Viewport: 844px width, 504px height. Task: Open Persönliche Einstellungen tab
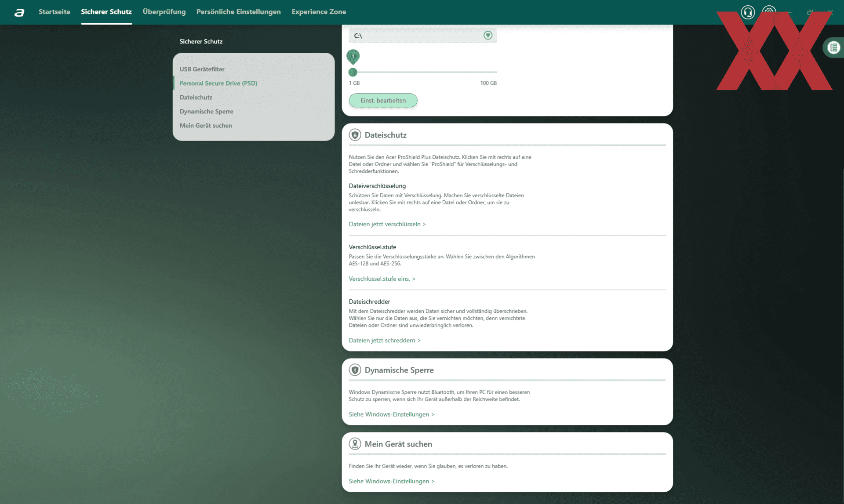(238, 12)
